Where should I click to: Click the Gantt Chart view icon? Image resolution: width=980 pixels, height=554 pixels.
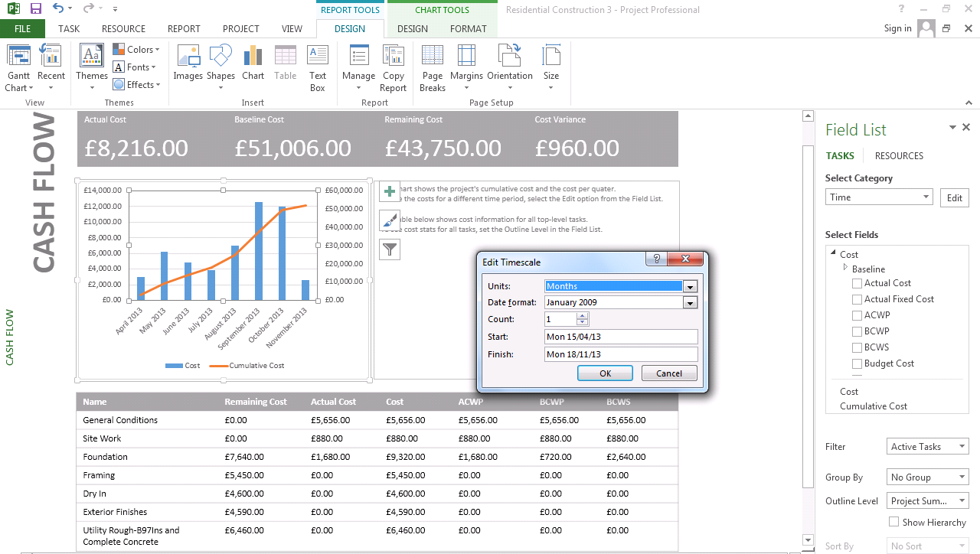[18, 57]
